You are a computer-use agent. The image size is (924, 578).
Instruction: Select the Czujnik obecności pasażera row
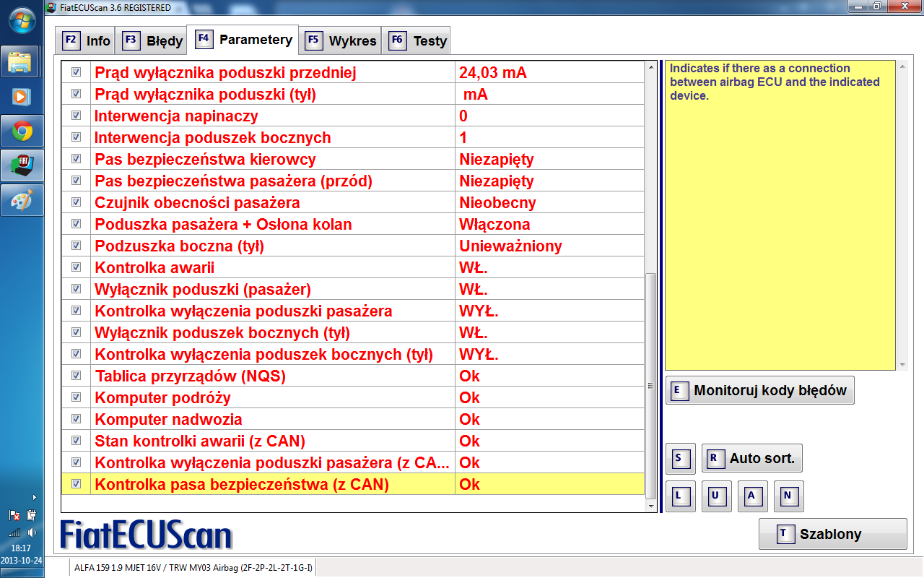coord(274,202)
